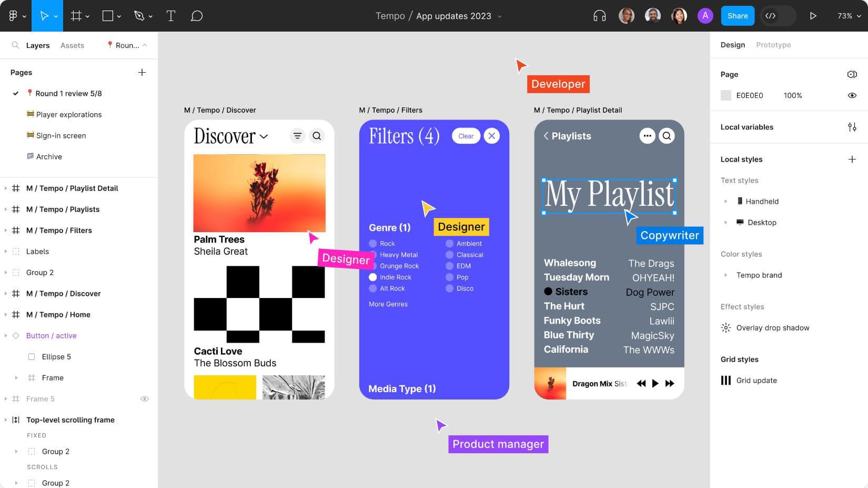This screenshot has height=488, width=868.
Task: Click the More Genres link
Action: pos(388,304)
